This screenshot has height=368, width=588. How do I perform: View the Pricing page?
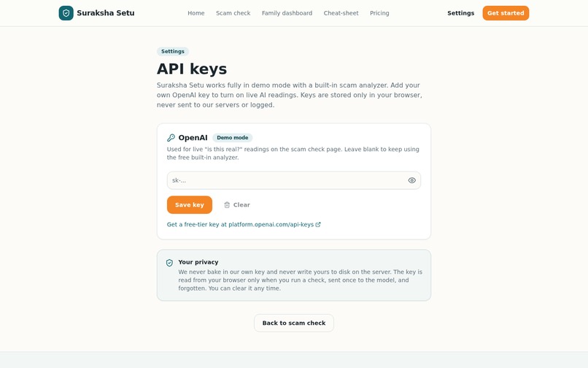[379, 13]
